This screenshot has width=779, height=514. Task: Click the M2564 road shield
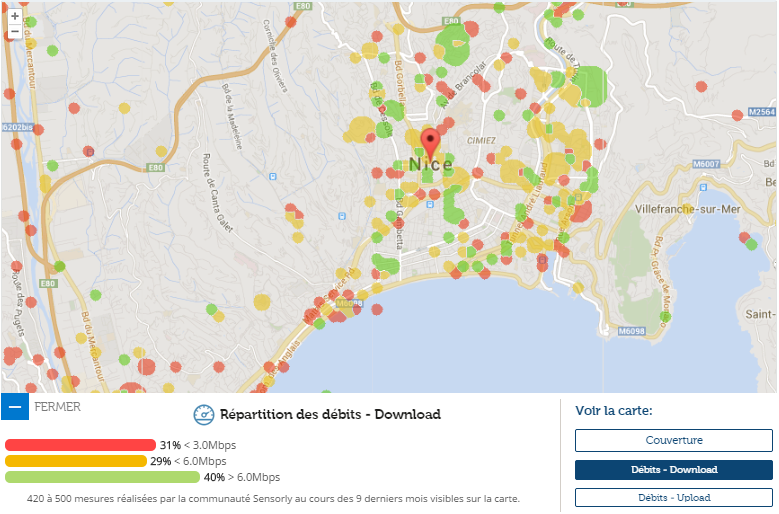(762, 113)
